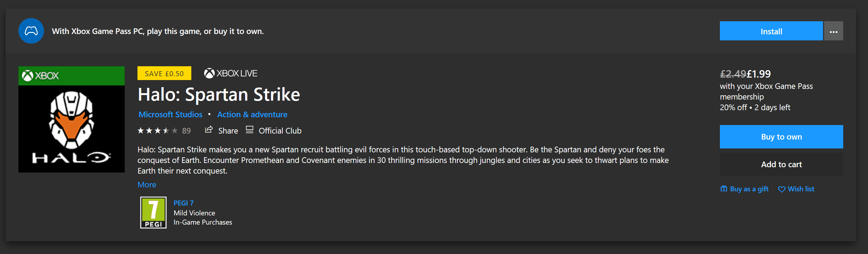Click the Share arrow icon

coord(209,130)
